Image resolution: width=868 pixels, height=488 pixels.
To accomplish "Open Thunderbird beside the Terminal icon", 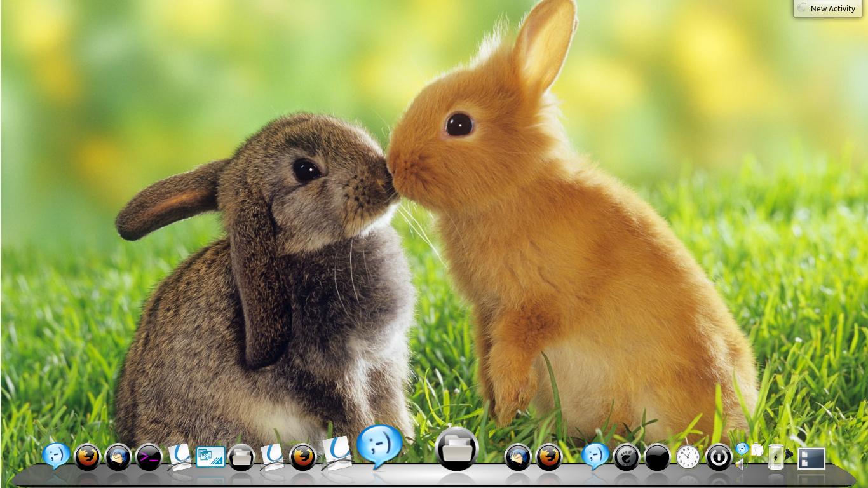I will coord(118,457).
